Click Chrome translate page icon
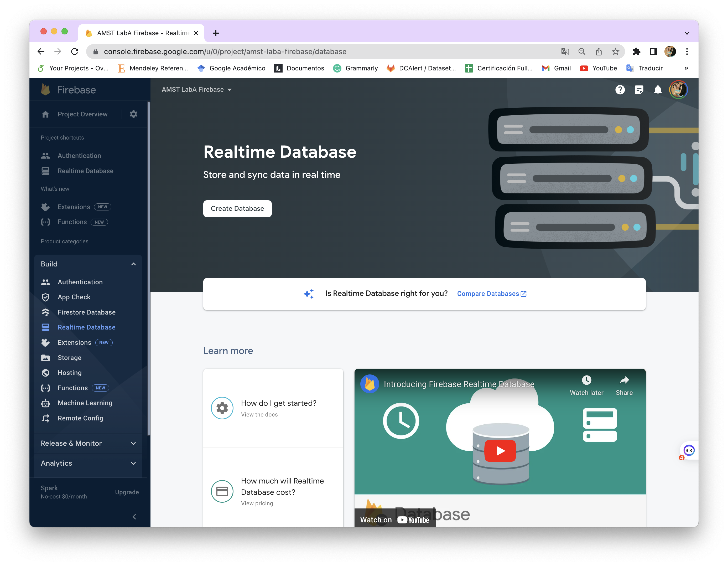The width and height of the screenshot is (728, 566). click(x=565, y=51)
